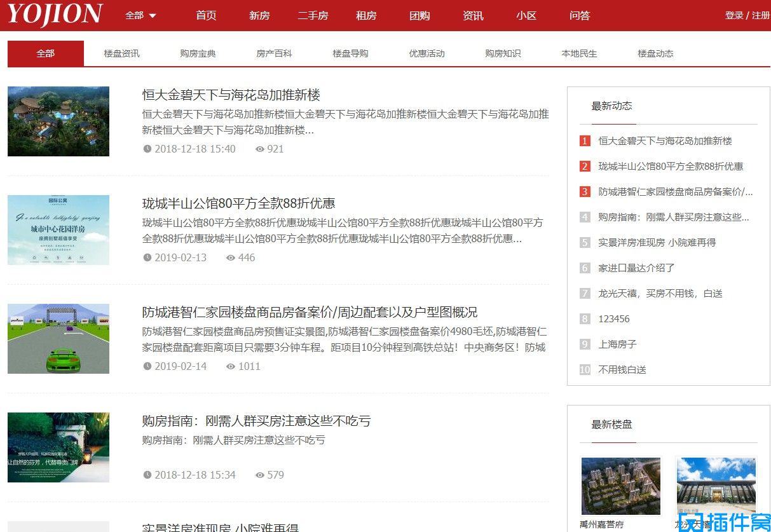This screenshot has height=532, width=771.
Task: Open the green car thumbnail of 防城港智仁家园 article
Action: (x=58, y=339)
